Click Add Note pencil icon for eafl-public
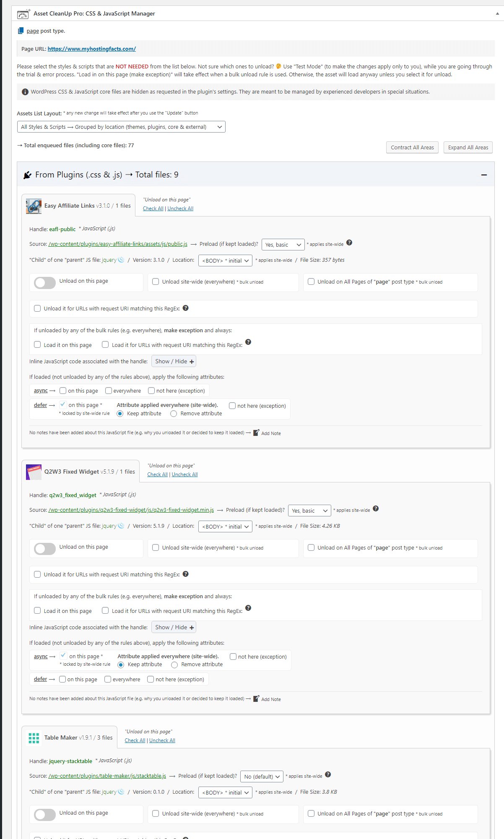 [x=256, y=433]
